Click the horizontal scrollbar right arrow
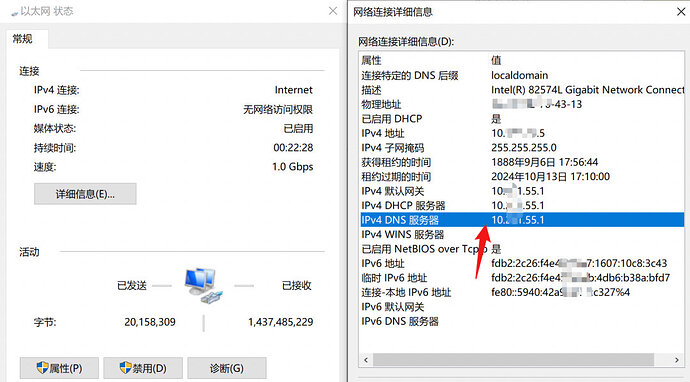 click(677, 360)
